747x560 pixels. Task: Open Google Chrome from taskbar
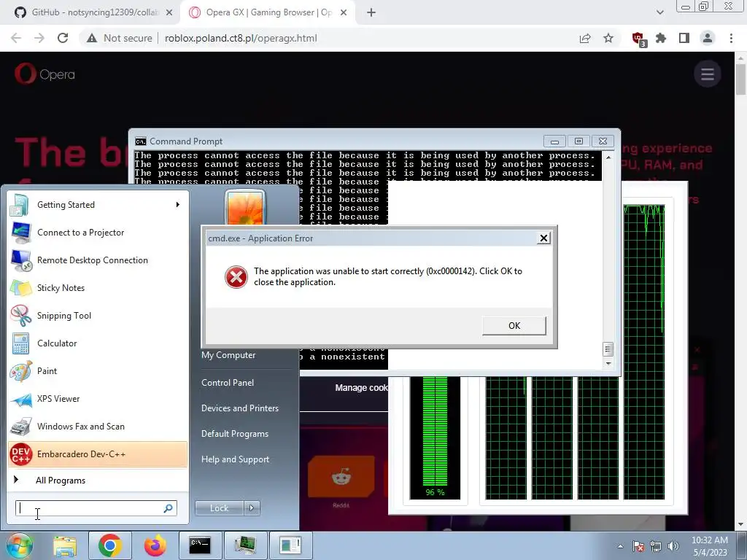(x=109, y=545)
